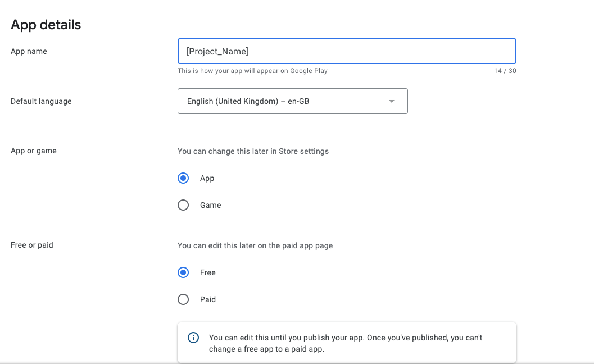Choose the Free radio button
594x364 pixels.
183,272
